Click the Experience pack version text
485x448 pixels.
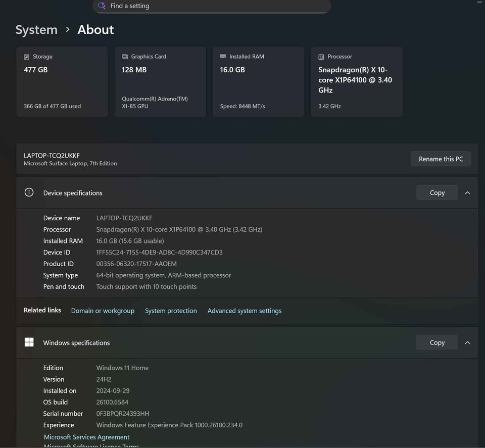(169, 425)
